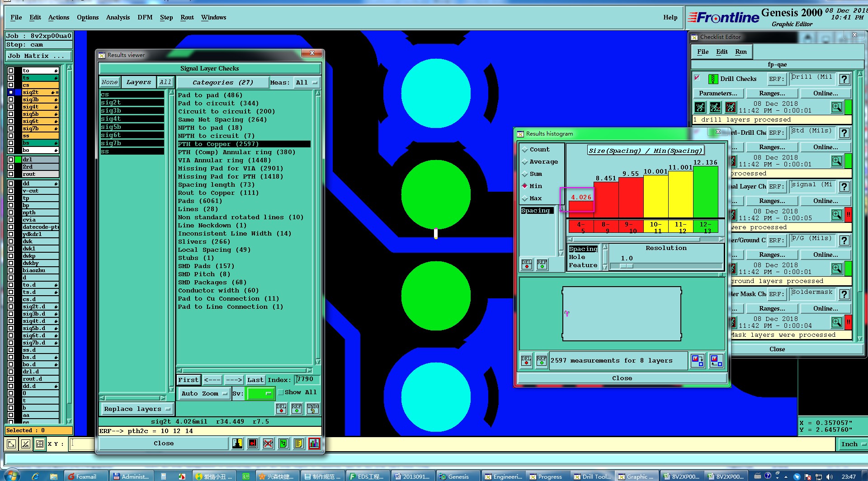Click the Index input field
The image size is (868, 481).
tap(307, 379)
